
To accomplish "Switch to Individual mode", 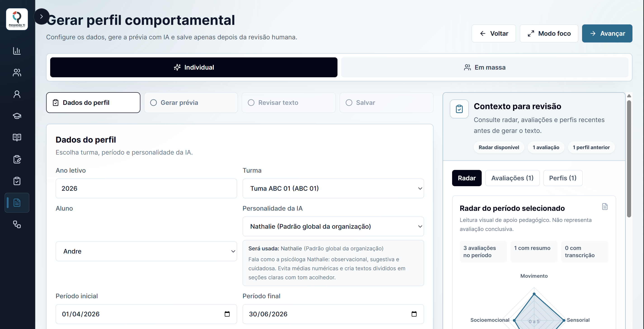I will 193,67.
